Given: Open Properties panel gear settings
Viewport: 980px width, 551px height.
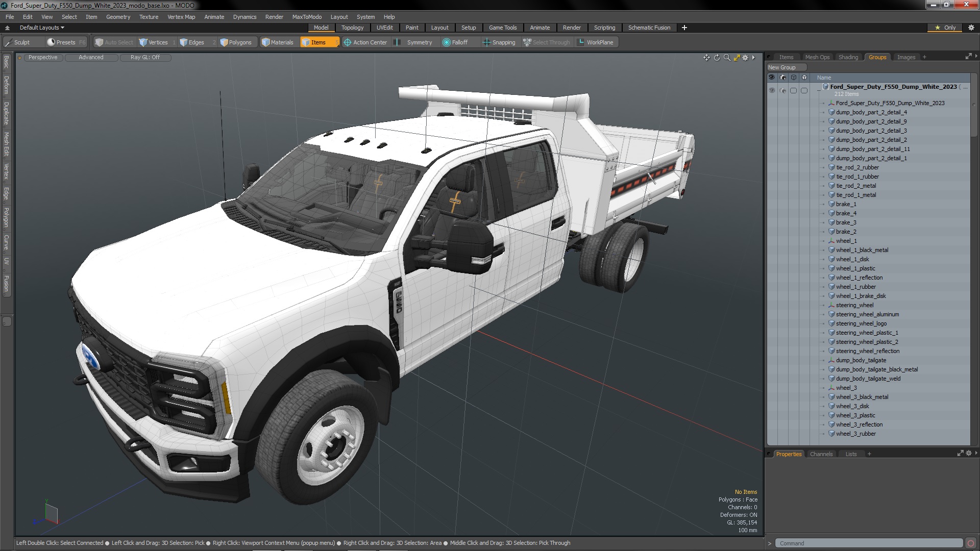Looking at the screenshot, I should (x=969, y=453).
